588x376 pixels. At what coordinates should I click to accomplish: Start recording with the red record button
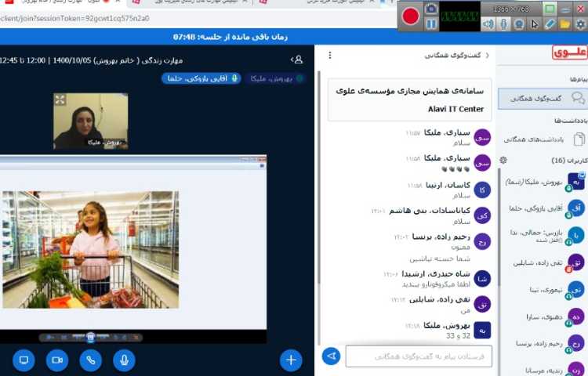point(411,16)
